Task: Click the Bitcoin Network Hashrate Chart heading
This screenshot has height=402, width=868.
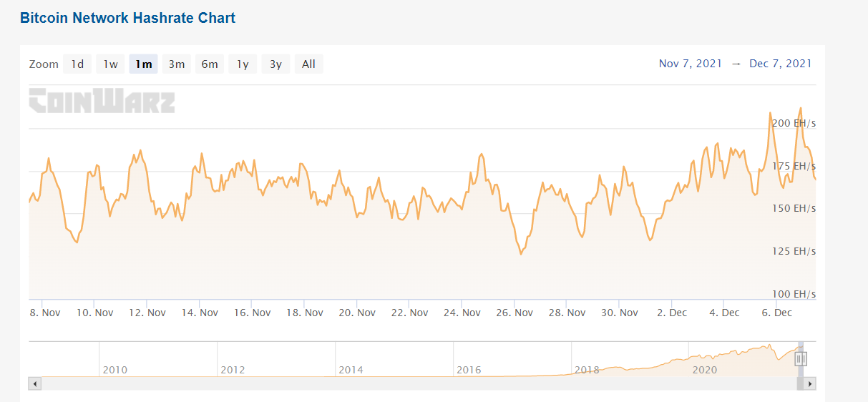Action: (x=127, y=18)
